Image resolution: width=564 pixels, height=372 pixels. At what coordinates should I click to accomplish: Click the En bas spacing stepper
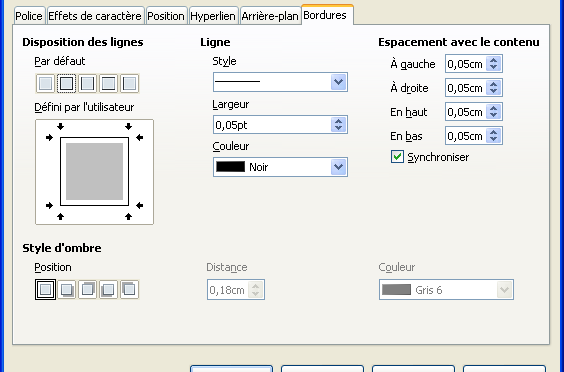[x=494, y=136]
